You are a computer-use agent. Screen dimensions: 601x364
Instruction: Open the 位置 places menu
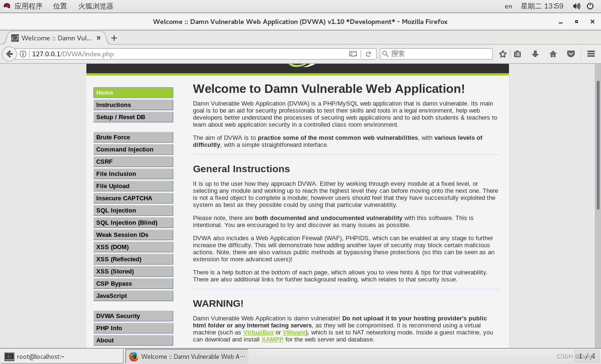(60, 6)
